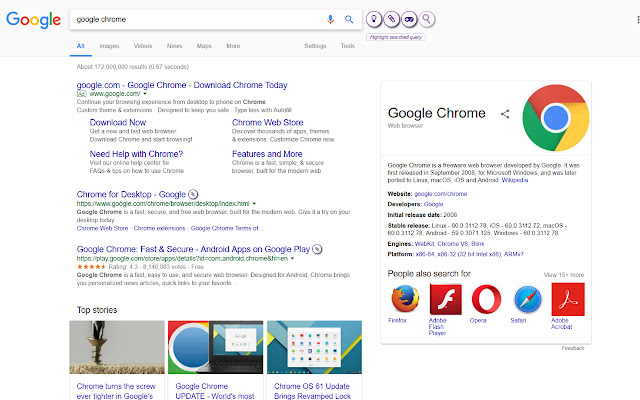The height and width of the screenshot is (400, 640).
Task: Open the Chrome Web Store sitelink
Action: 267,122
